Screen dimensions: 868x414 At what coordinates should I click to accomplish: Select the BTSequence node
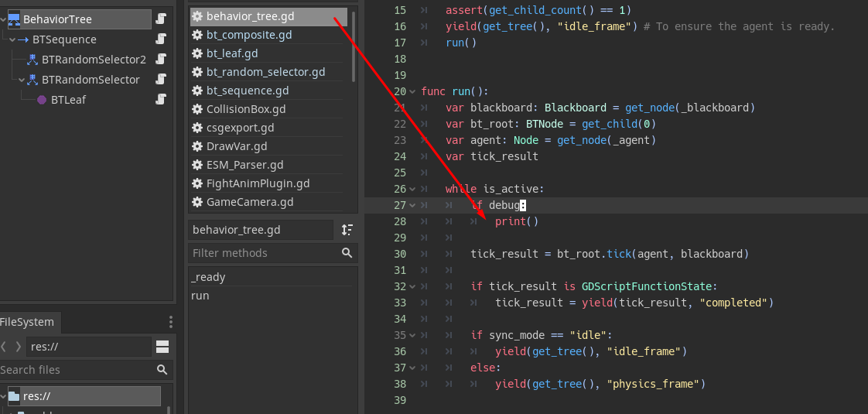click(64, 39)
